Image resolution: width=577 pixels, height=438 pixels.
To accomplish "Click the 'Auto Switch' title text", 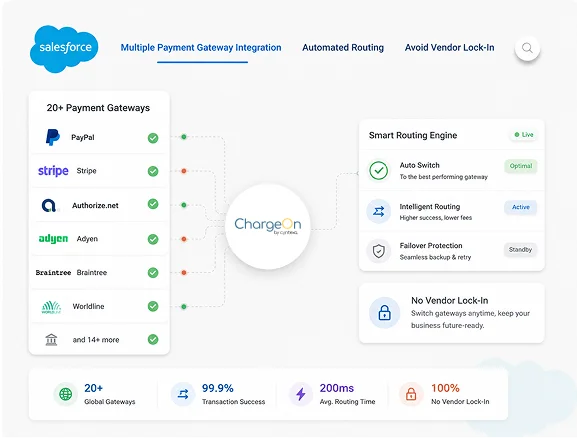I will [x=420, y=165].
